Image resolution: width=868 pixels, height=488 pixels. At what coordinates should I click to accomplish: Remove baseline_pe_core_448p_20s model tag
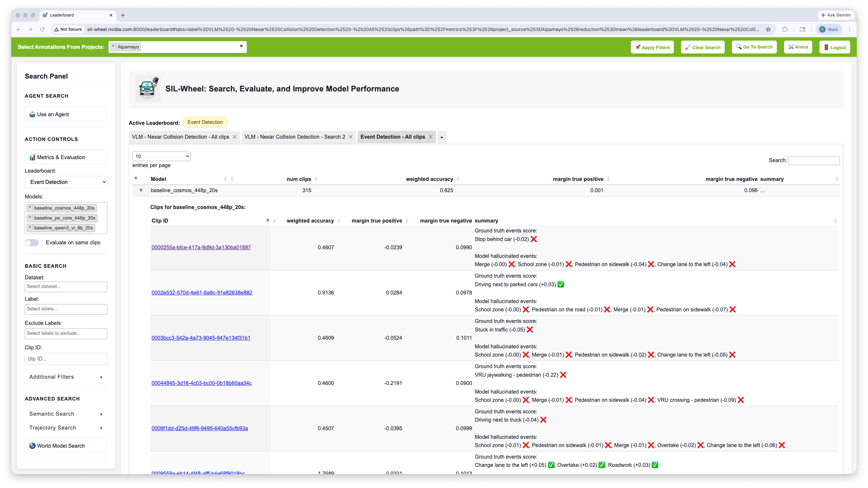(x=30, y=217)
